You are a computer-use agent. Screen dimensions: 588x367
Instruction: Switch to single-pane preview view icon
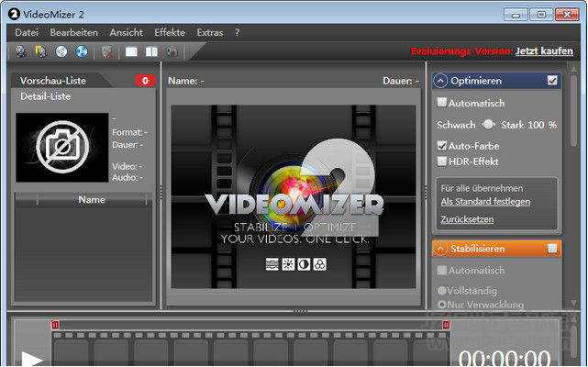(x=131, y=51)
